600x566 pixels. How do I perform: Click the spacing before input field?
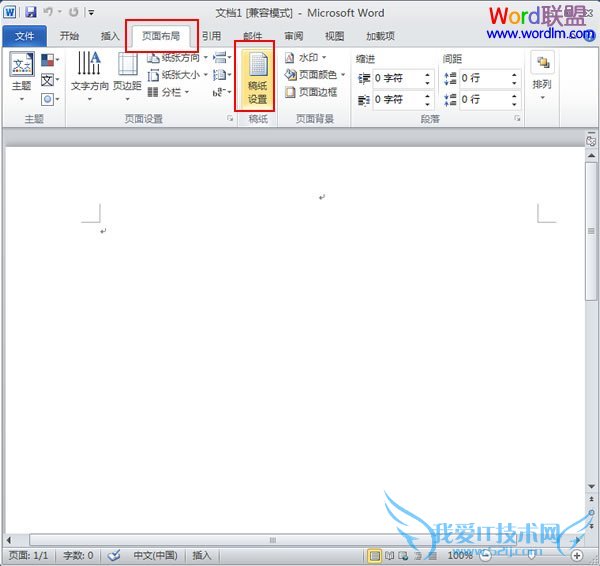(485, 78)
